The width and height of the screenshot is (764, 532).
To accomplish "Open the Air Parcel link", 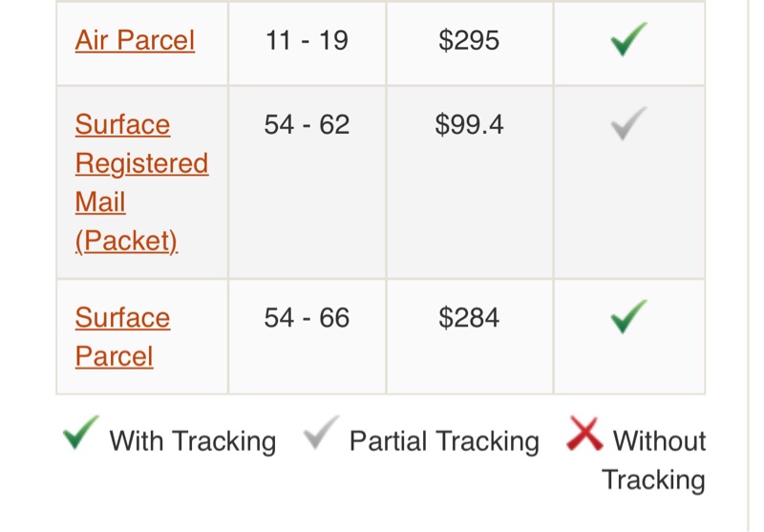I will [135, 41].
